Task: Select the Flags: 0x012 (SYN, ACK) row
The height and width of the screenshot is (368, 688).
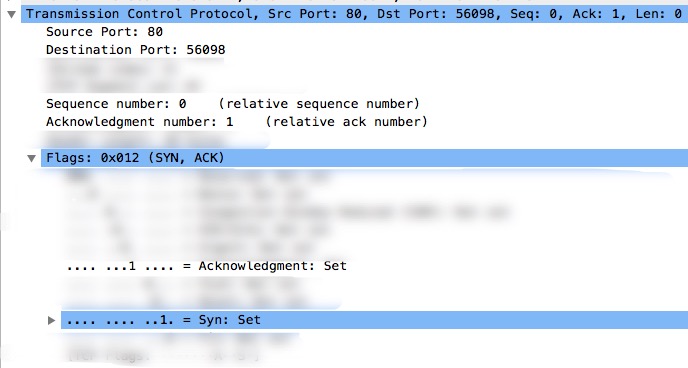Action: [x=364, y=158]
